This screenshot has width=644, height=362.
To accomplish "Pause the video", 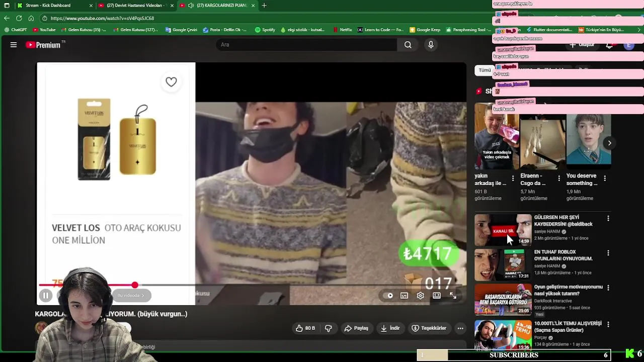I will click(45, 296).
